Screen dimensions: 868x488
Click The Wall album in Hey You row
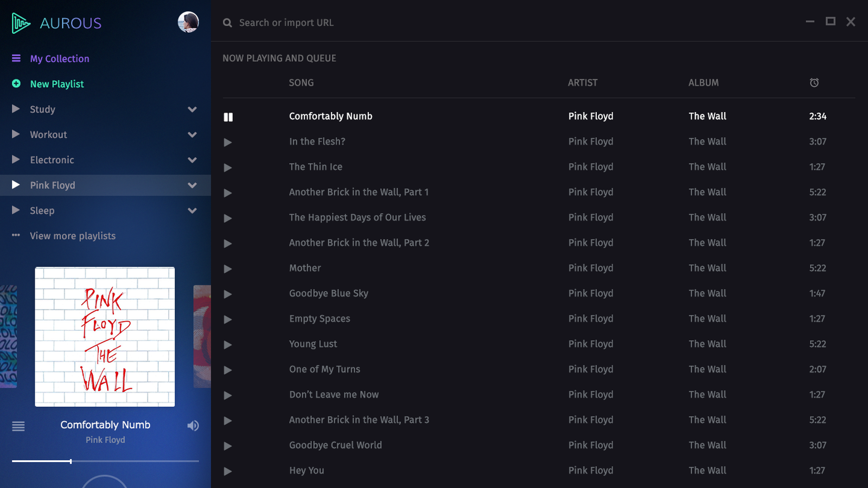point(707,471)
